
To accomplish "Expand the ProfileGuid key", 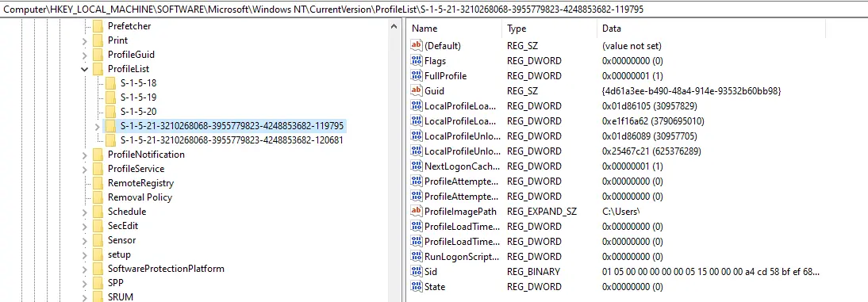I will pyautogui.click(x=85, y=55).
